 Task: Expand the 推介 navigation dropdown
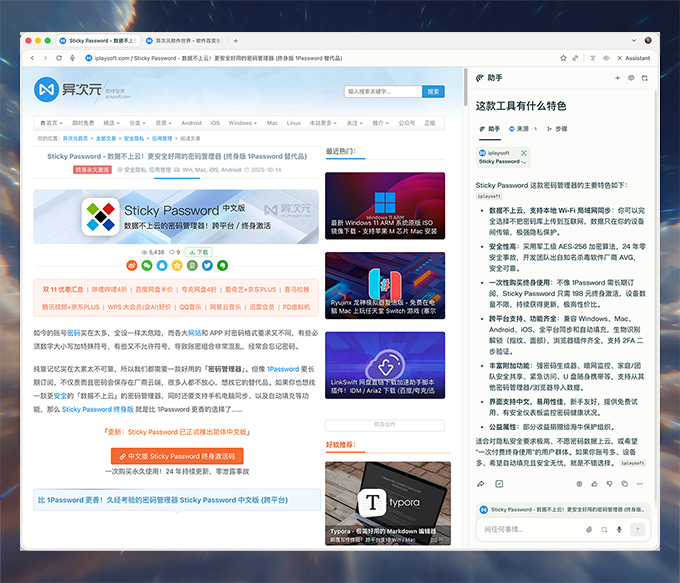[380, 123]
